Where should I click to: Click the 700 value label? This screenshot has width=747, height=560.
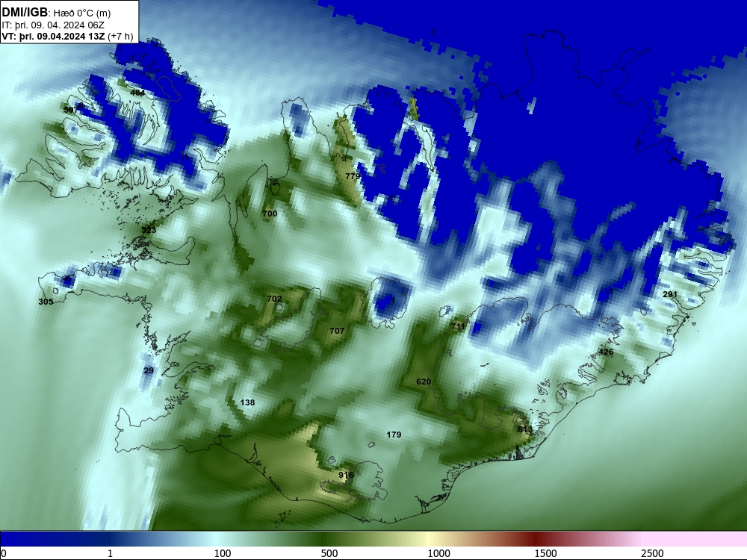click(270, 214)
